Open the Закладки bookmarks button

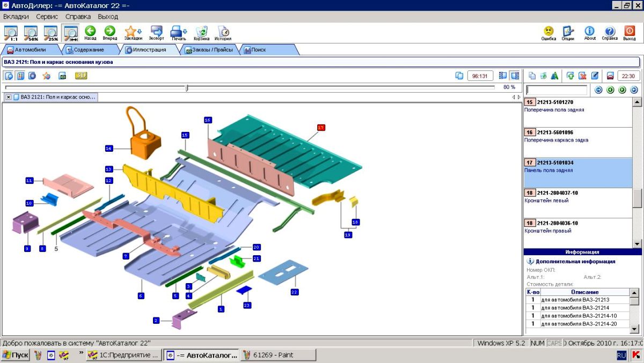133,33
